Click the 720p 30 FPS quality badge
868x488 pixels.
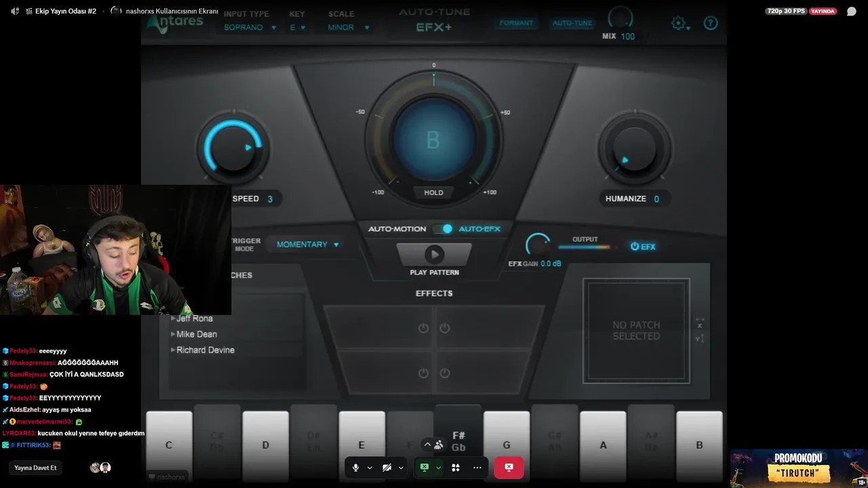[786, 12]
